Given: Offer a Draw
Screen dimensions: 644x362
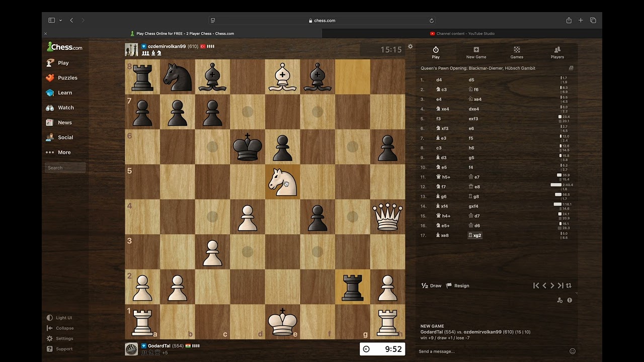Looking at the screenshot, I should (x=431, y=286).
